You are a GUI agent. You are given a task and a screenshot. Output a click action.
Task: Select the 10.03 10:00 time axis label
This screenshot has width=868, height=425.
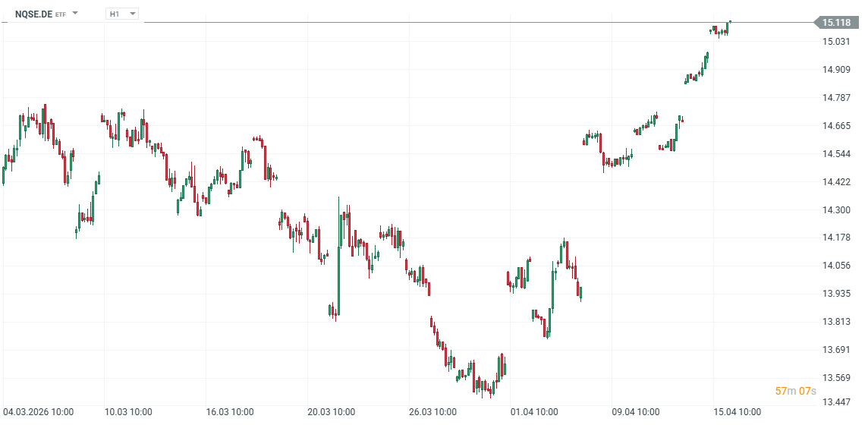pos(128,412)
